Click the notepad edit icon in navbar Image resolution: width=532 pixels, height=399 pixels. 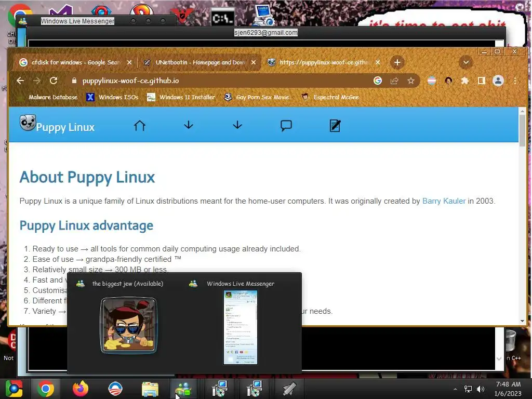point(335,126)
